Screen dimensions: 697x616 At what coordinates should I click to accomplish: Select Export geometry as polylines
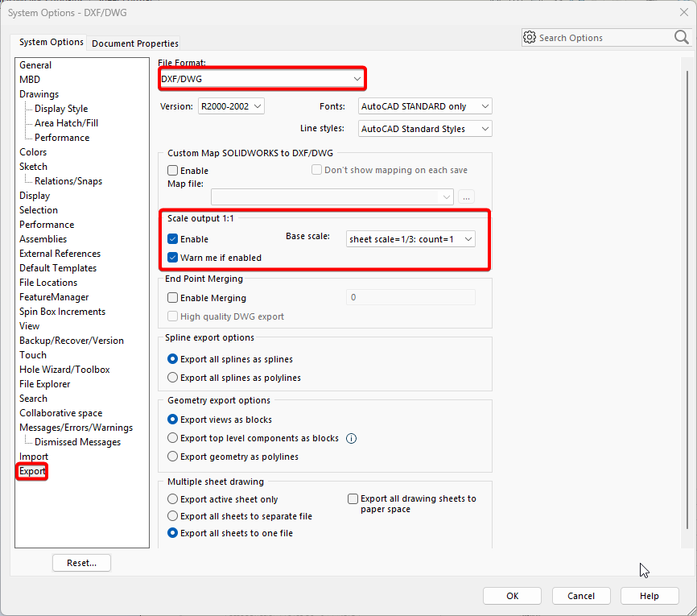coord(172,457)
